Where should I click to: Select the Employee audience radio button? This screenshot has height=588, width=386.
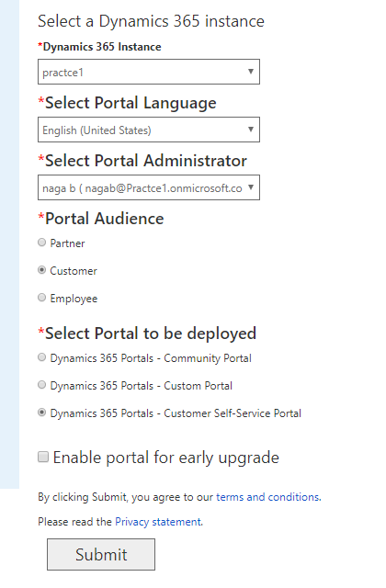coord(42,298)
